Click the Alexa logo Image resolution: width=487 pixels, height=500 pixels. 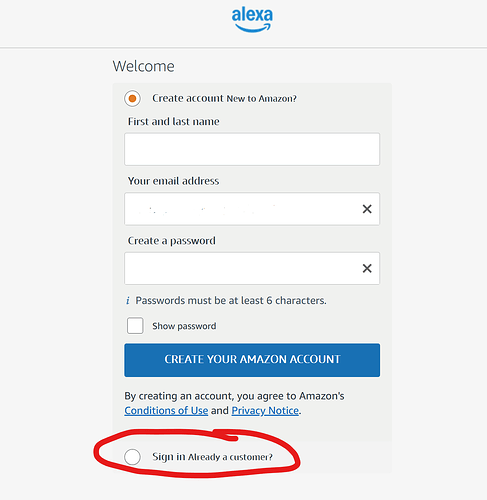252,20
